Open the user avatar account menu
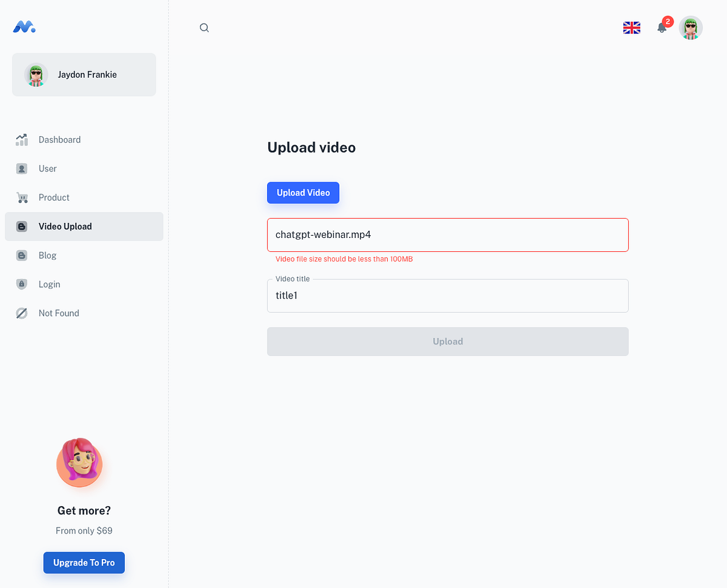 click(x=691, y=28)
